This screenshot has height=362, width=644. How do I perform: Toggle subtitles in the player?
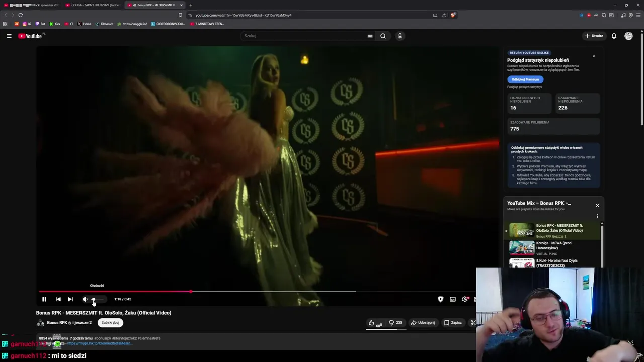click(x=453, y=299)
